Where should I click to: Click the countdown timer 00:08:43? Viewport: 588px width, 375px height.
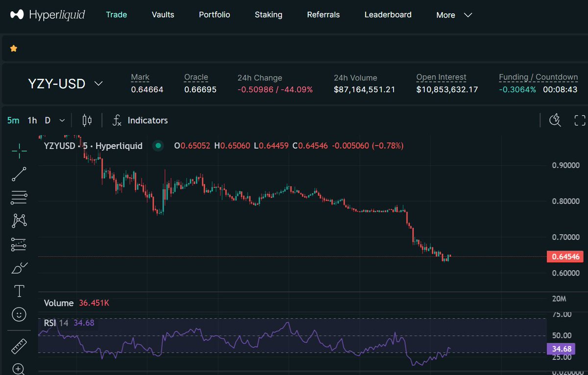point(560,90)
